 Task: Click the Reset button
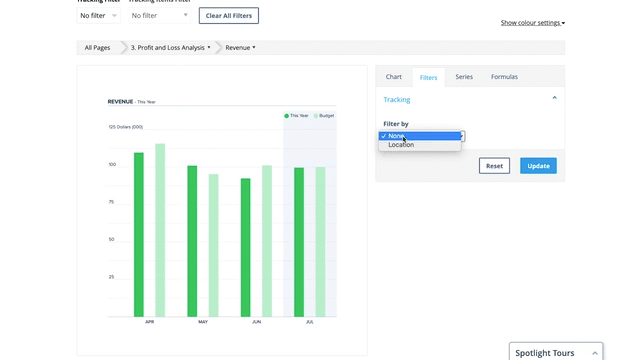click(494, 166)
